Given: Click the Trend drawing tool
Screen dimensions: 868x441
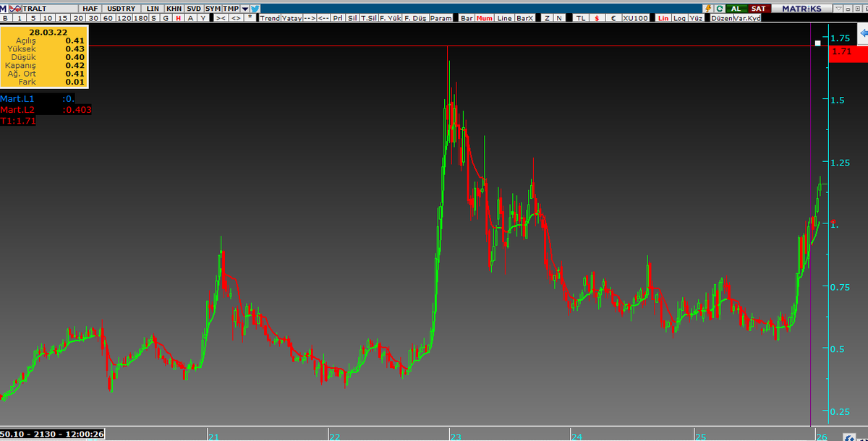Looking at the screenshot, I should point(270,17).
